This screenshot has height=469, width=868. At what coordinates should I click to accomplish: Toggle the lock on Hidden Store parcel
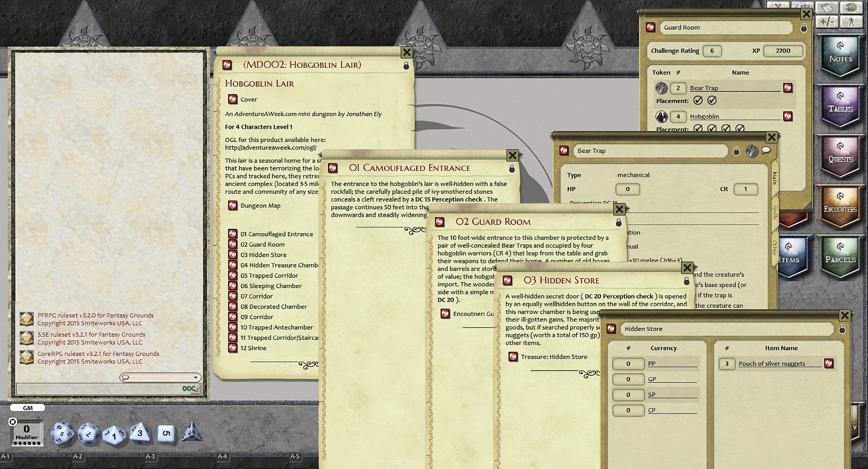coord(842,329)
